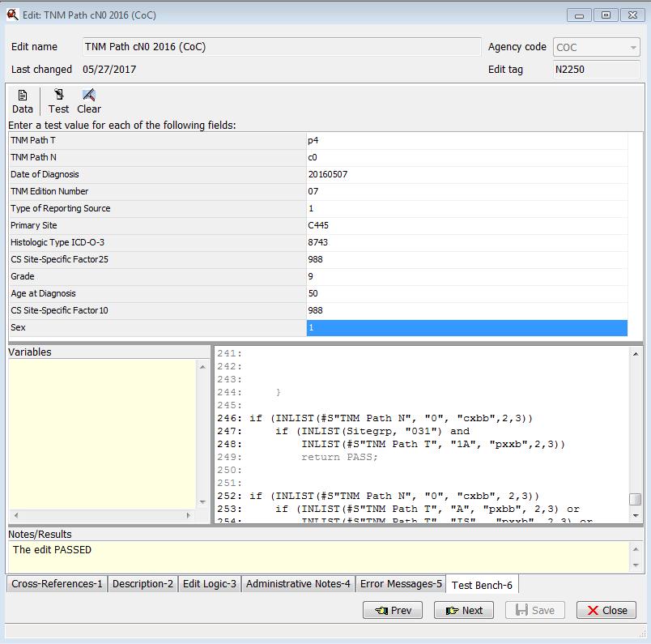Maximize the edit window

coord(606,15)
